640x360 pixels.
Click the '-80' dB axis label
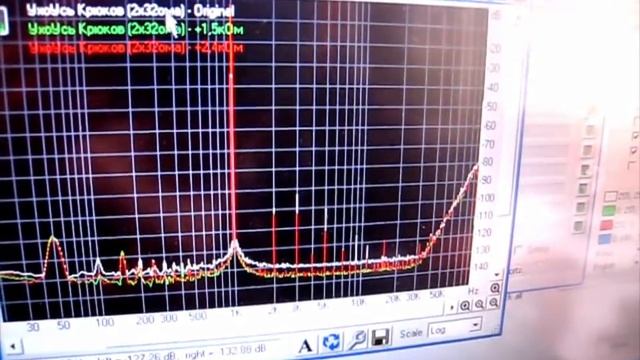click(487, 162)
